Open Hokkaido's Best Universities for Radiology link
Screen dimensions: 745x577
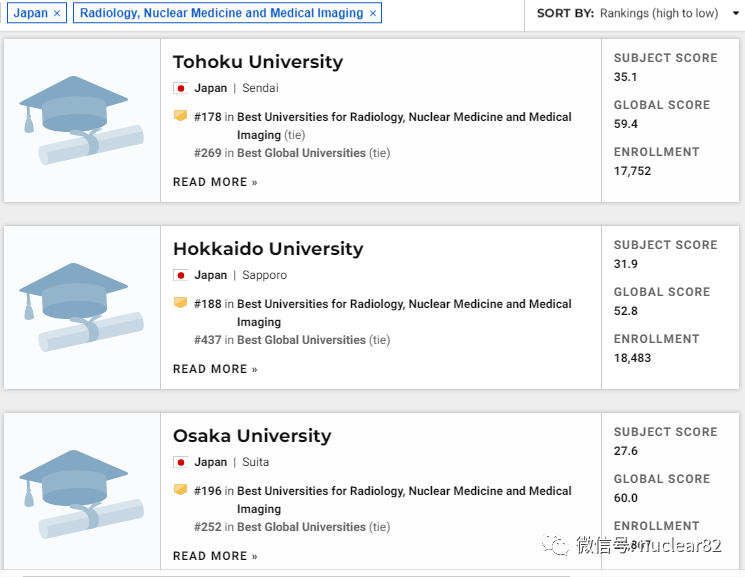pyautogui.click(x=404, y=304)
